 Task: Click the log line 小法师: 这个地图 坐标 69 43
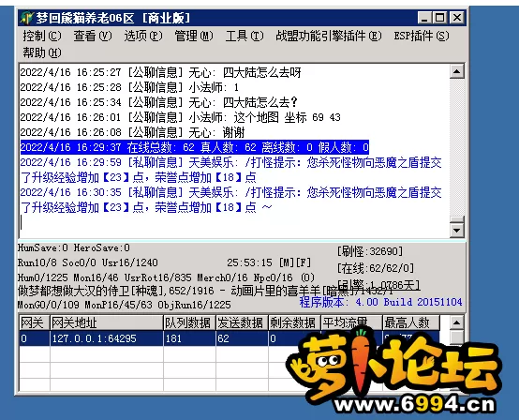click(181, 117)
